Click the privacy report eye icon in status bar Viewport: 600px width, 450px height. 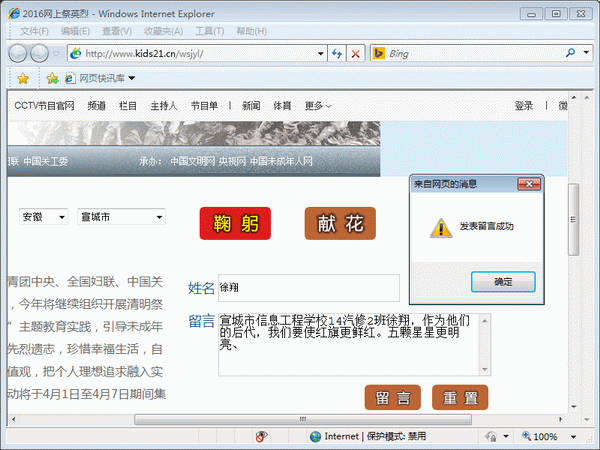click(x=262, y=437)
